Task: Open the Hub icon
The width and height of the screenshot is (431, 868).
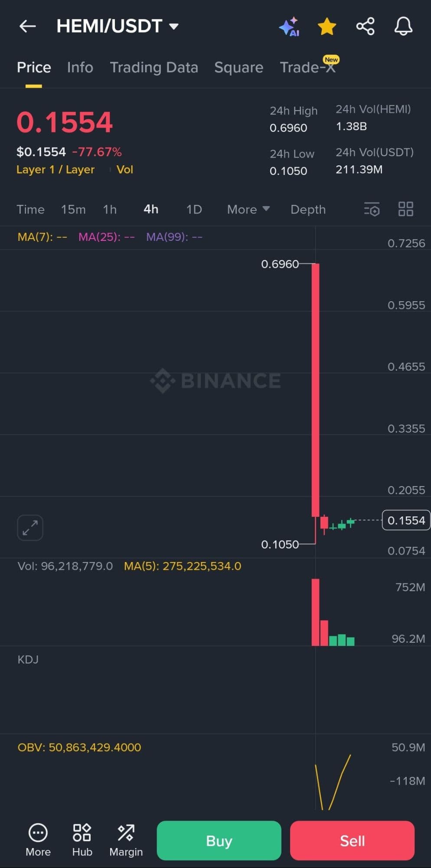Action: pos(82,839)
